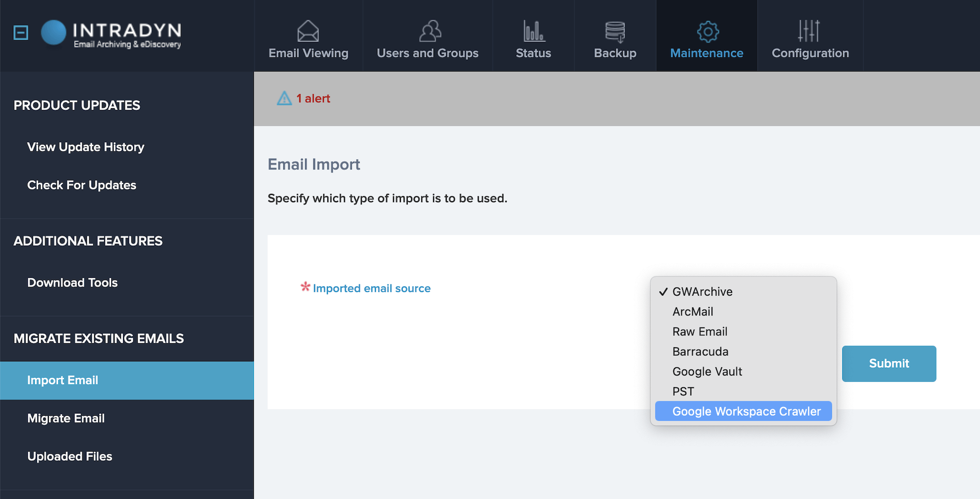Go to the Status tab

coord(534,36)
